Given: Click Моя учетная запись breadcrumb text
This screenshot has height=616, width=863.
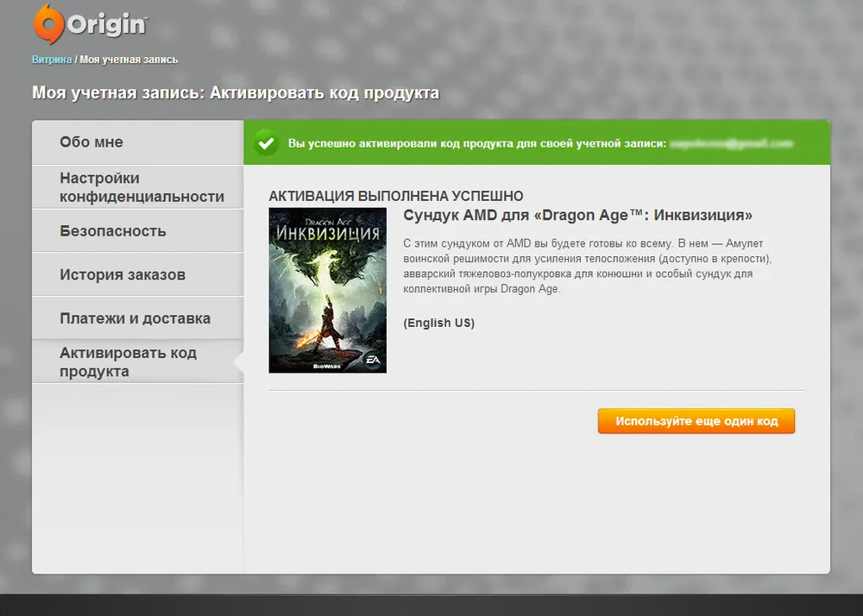Looking at the screenshot, I should click(x=129, y=60).
